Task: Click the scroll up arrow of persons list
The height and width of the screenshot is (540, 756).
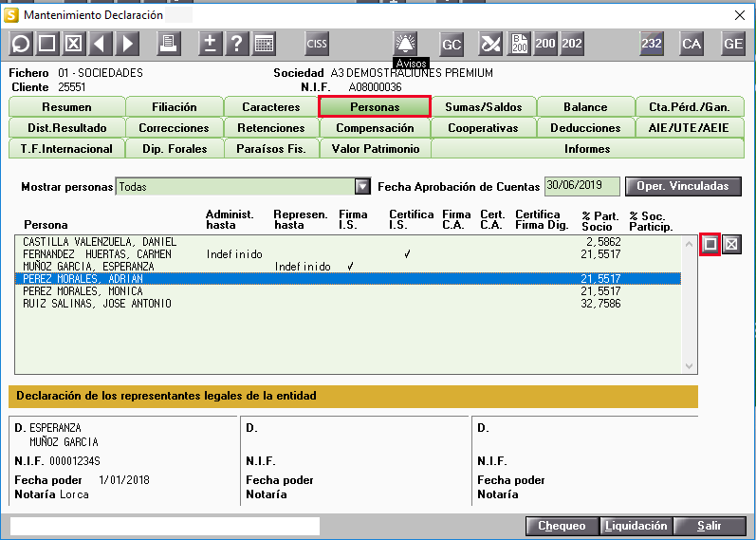Action: (x=689, y=244)
